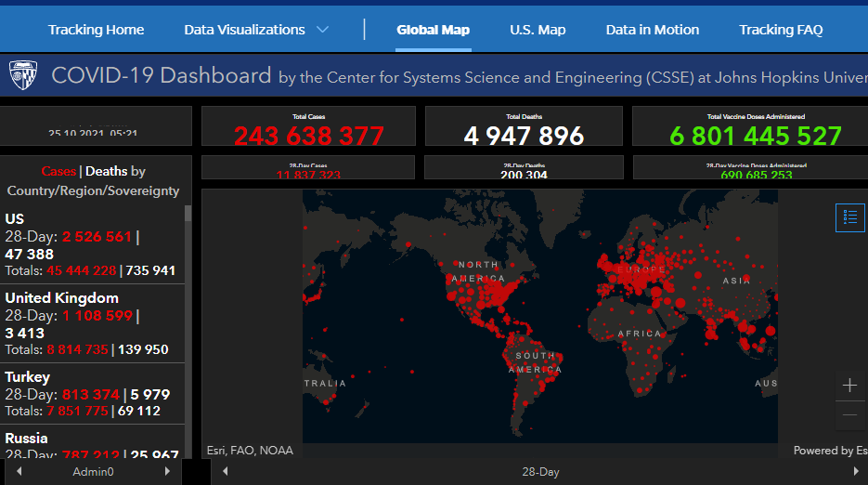This screenshot has width=868, height=485.
Task: Click the ASIA label on map
Action: (x=736, y=281)
